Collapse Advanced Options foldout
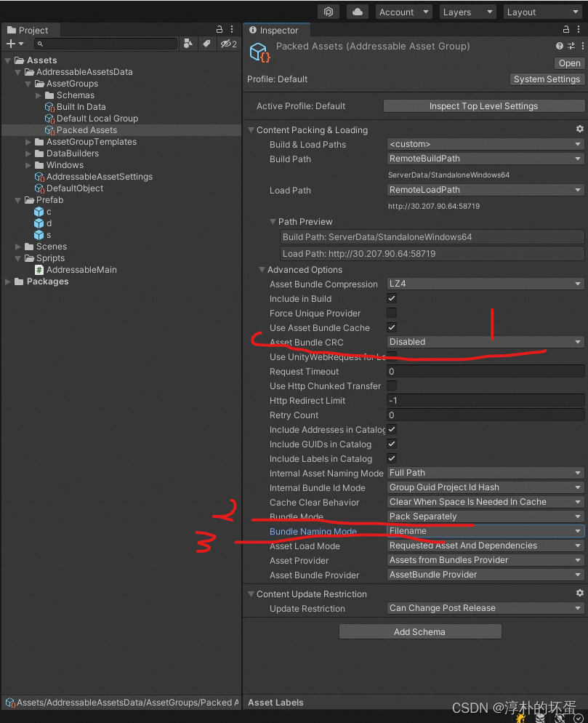The image size is (588, 723). pyautogui.click(x=262, y=270)
